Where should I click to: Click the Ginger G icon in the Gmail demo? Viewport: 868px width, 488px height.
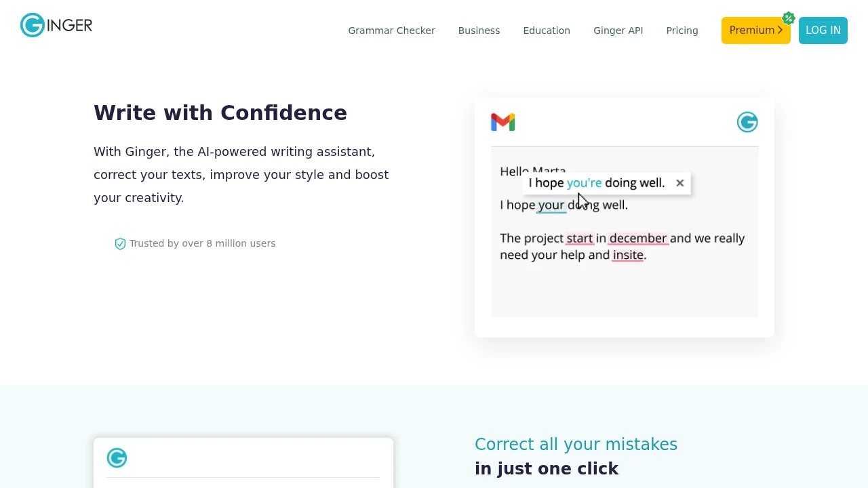[747, 122]
